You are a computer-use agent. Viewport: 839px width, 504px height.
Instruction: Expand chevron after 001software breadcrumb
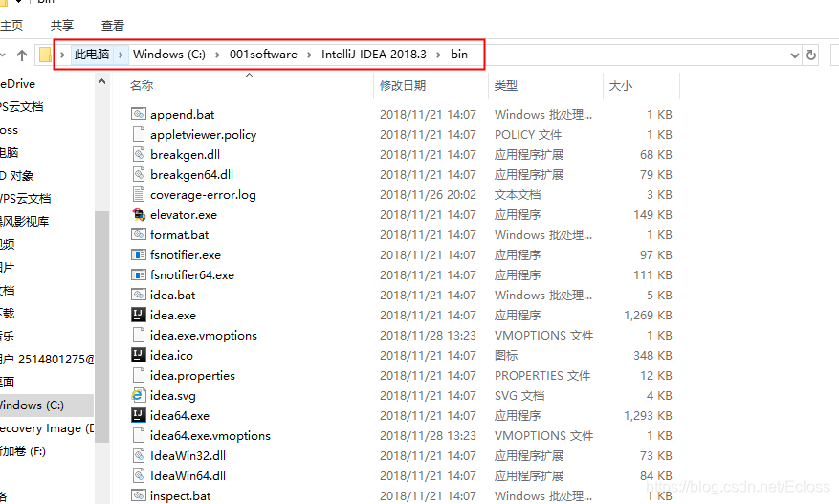[309, 55]
